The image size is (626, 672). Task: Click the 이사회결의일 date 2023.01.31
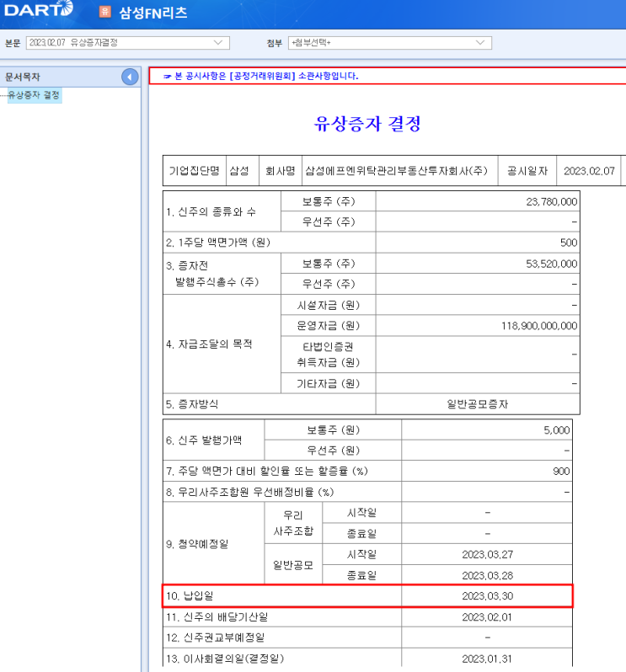pyautogui.click(x=487, y=659)
